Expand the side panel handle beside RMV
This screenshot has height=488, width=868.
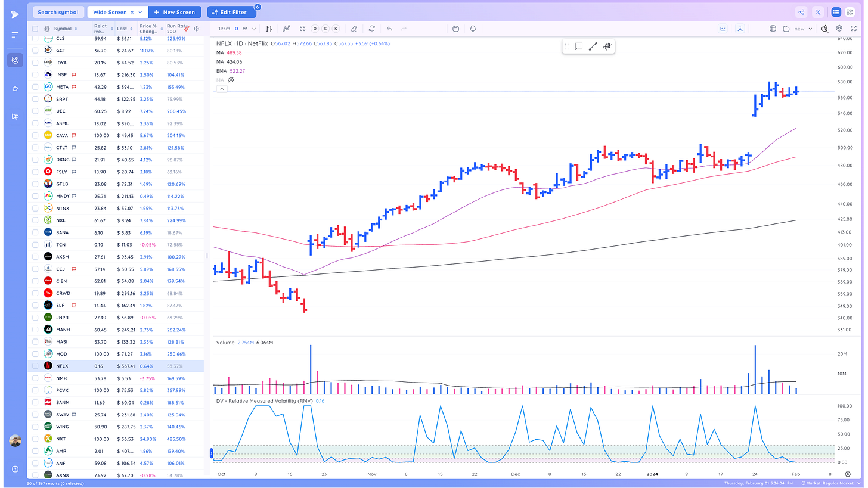[212, 453]
